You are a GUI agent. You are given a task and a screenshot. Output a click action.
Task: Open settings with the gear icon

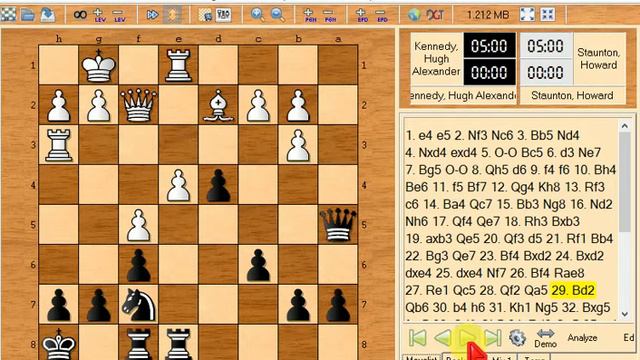(x=517, y=338)
